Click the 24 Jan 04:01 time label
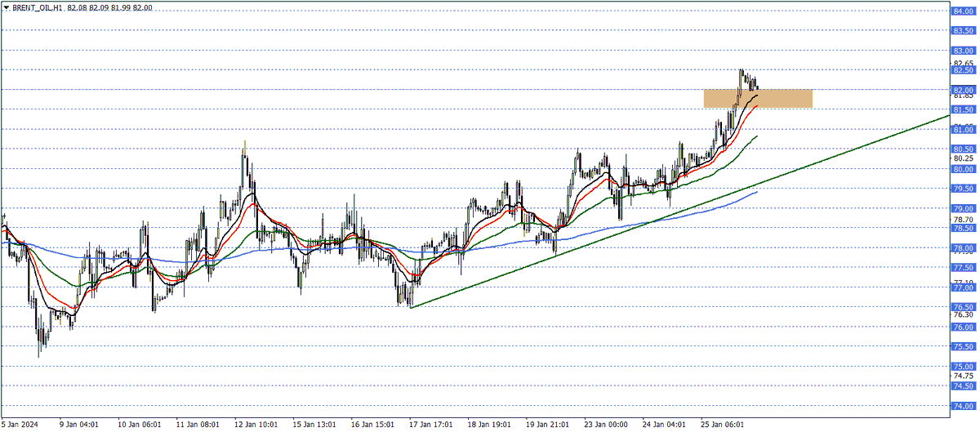This screenshot has width=980, height=432. (663, 425)
